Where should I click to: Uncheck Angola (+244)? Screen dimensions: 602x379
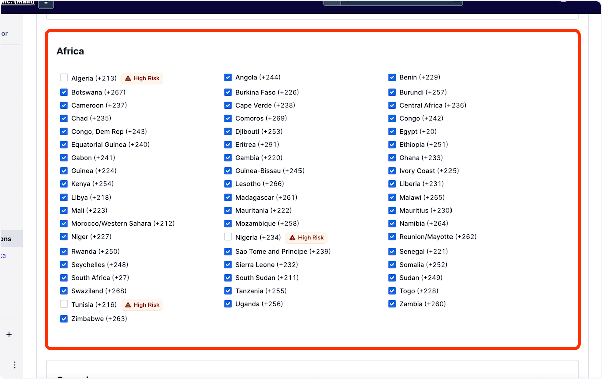point(228,78)
